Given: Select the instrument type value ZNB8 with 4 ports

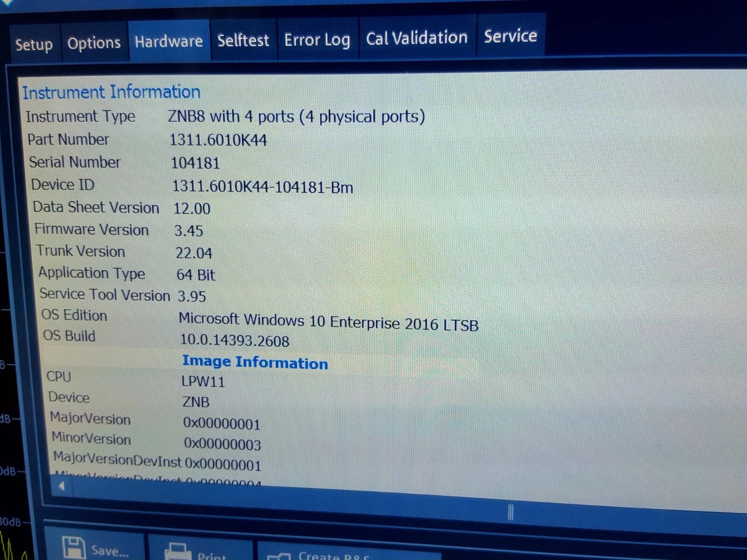Looking at the screenshot, I should (x=296, y=116).
